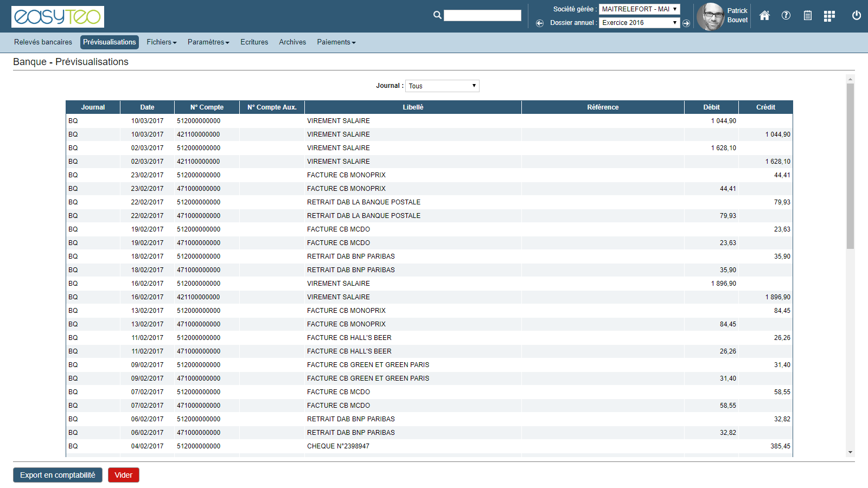
Task: Click the Export en comptabilité button
Action: coord(58,475)
